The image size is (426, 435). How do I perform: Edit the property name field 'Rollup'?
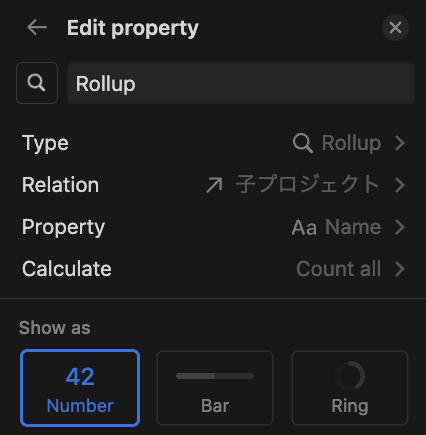coord(241,83)
